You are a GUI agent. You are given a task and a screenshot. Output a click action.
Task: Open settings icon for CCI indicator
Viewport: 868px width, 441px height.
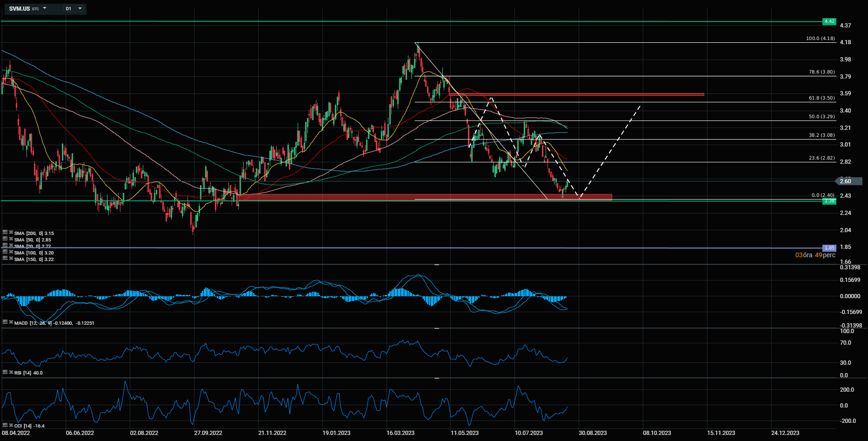coord(5,425)
